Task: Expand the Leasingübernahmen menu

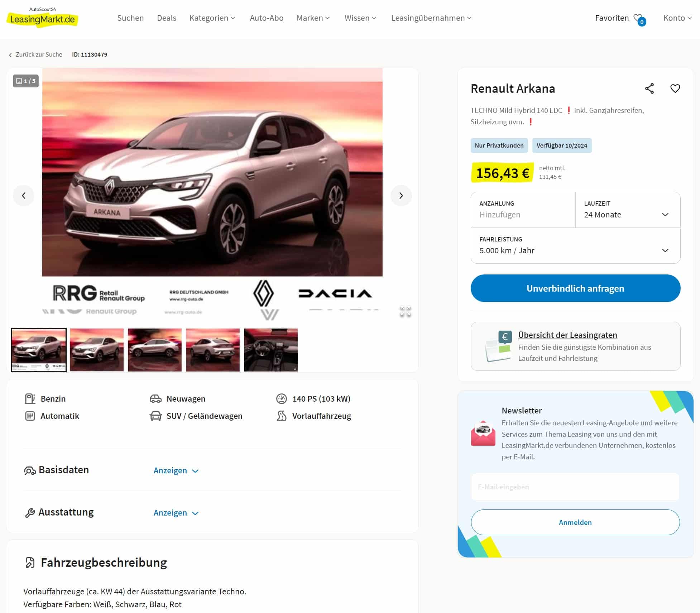Action: pos(431,18)
